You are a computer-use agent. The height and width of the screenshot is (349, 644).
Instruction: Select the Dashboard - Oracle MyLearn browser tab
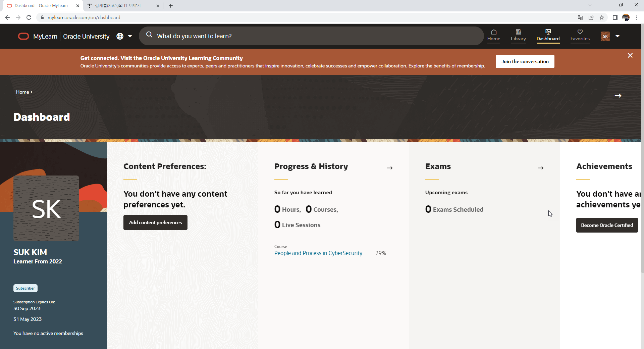pyautogui.click(x=41, y=6)
